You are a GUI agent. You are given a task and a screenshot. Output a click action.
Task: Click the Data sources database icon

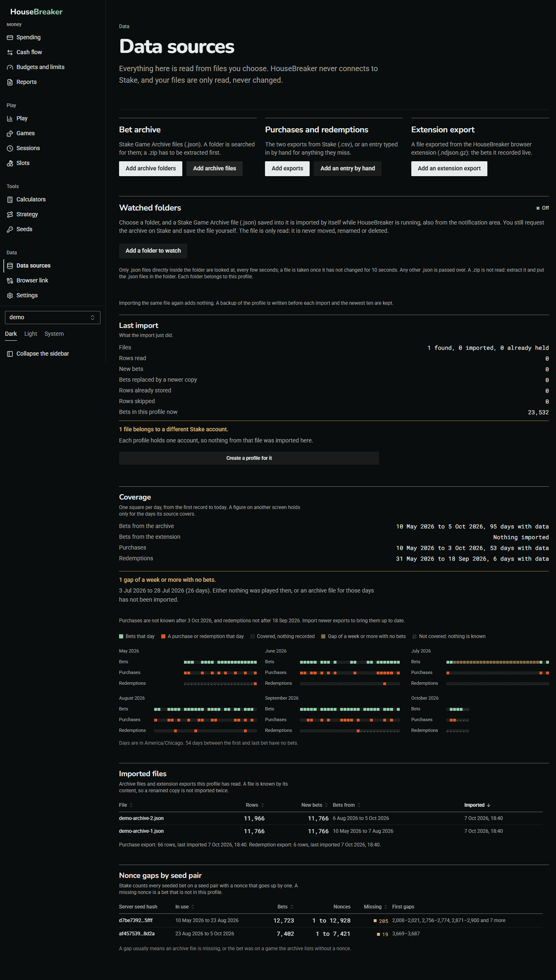tap(10, 266)
